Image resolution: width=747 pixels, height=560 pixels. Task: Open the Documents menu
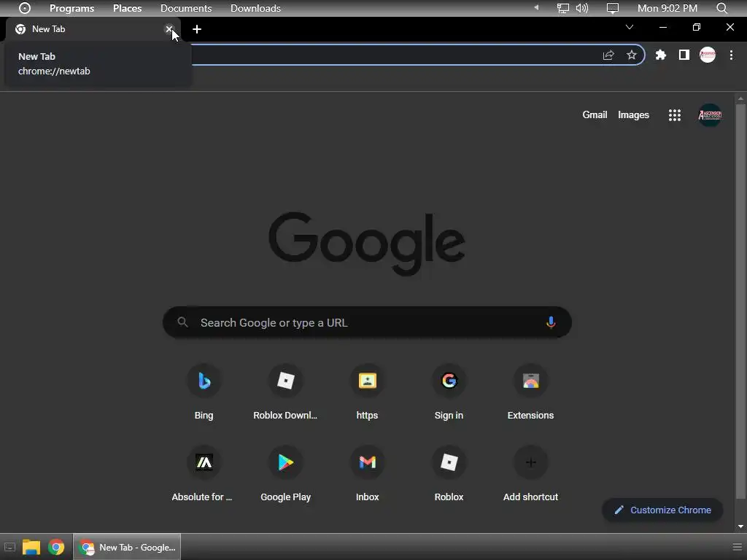coord(186,8)
